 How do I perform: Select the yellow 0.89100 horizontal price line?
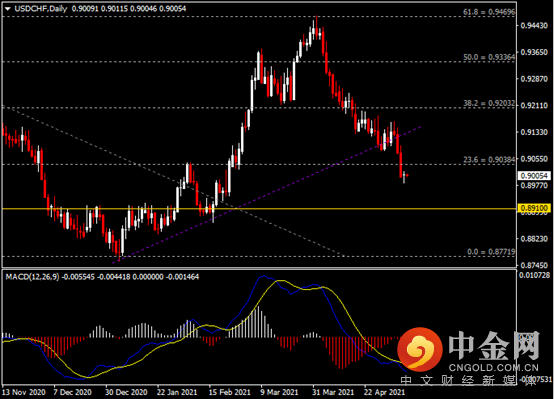click(x=259, y=209)
